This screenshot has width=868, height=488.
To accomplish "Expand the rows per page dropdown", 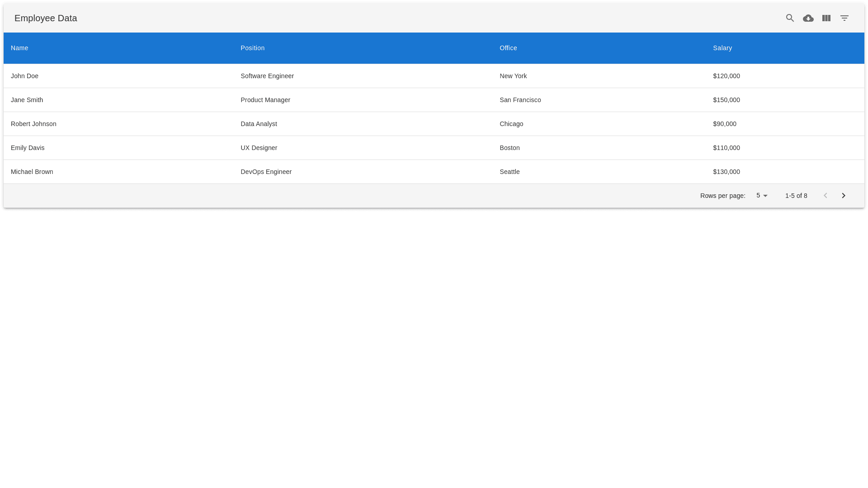I will tap(762, 196).
